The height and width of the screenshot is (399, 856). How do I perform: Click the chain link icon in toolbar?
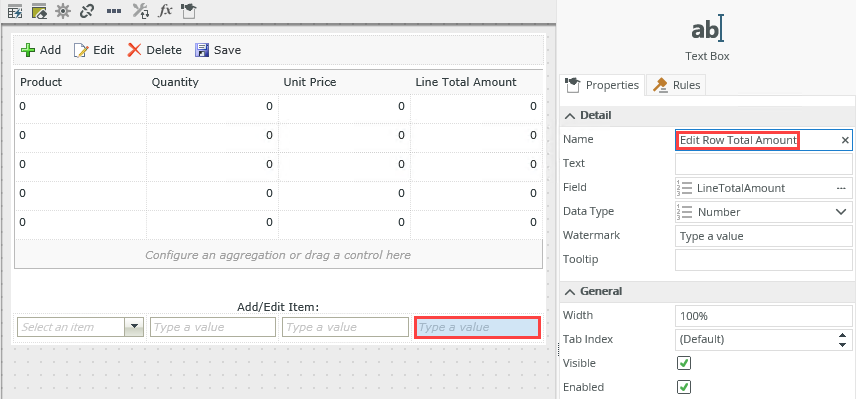click(87, 11)
